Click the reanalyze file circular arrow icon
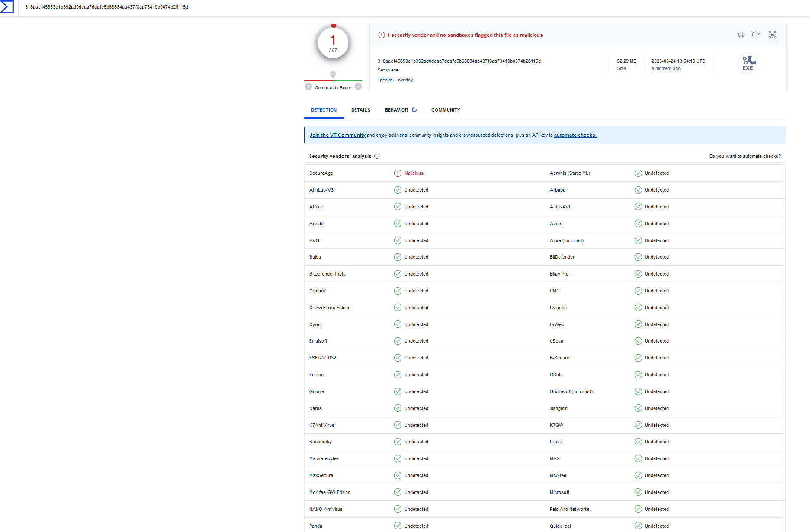 [x=756, y=35]
